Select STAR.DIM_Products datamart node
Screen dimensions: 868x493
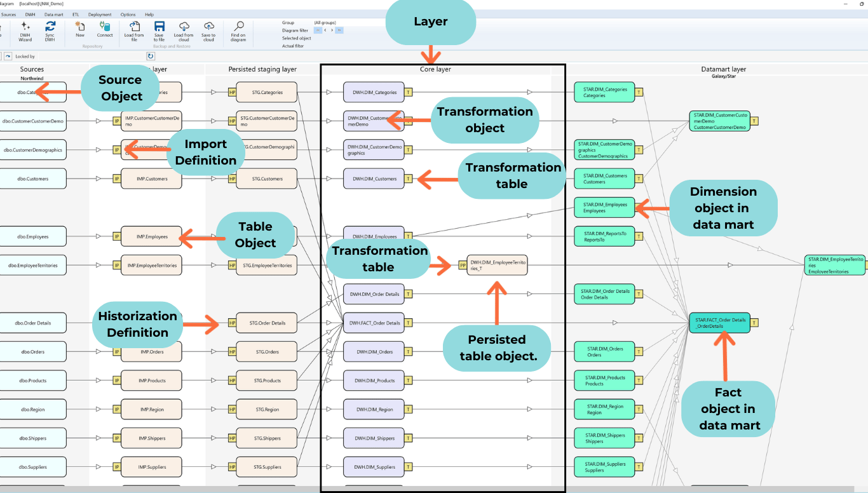[604, 381]
